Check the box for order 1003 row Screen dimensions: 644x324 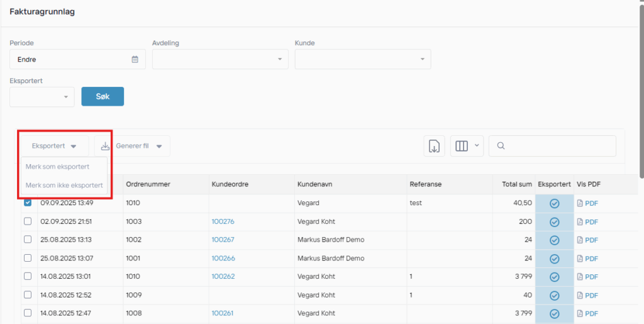28,221
